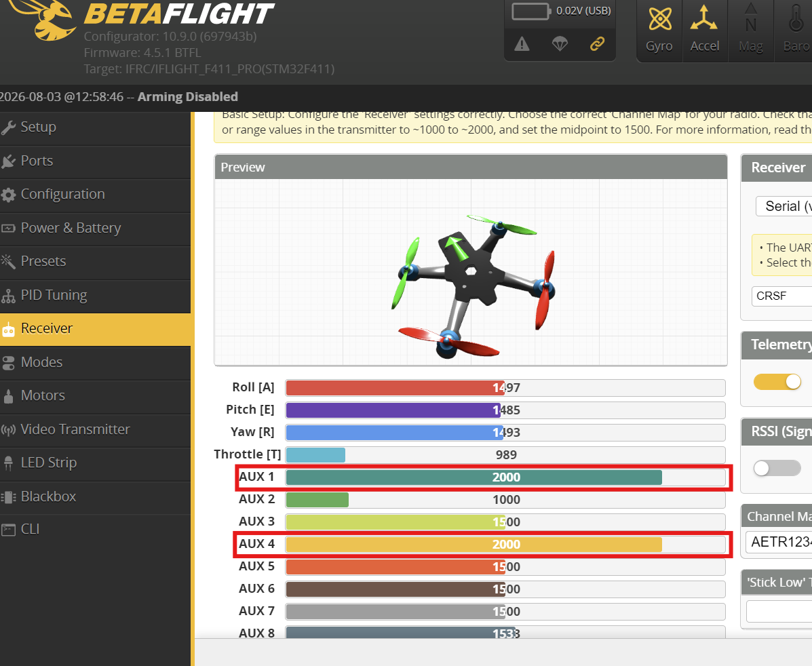
Task: Click the failsafe parachute status icon
Action: point(560,45)
